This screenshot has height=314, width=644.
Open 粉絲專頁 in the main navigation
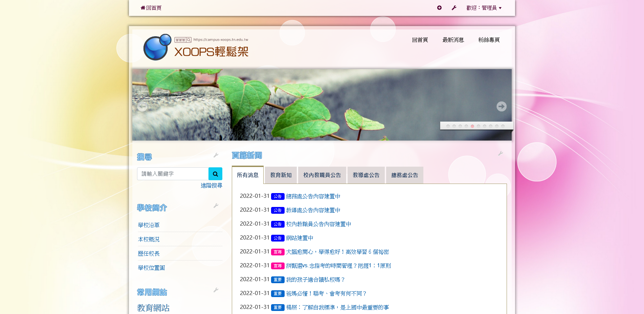489,40
